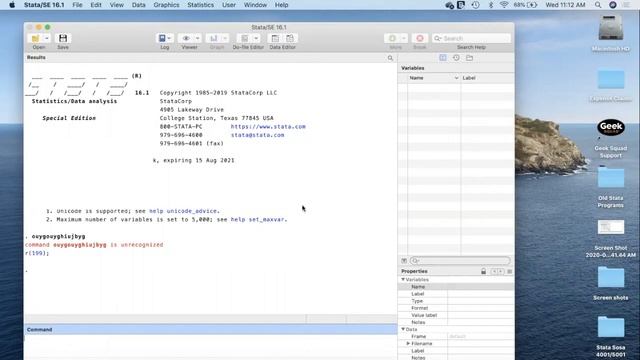Expand the Graph dropdown arrow
The width and height of the screenshot is (640, 360).
click(225, 38)
